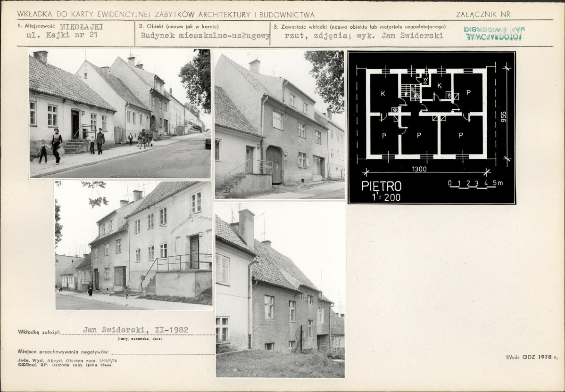Click the Jan Swiderski, XI-1982 entry
The image size is (565, 392).
point(135,330)
